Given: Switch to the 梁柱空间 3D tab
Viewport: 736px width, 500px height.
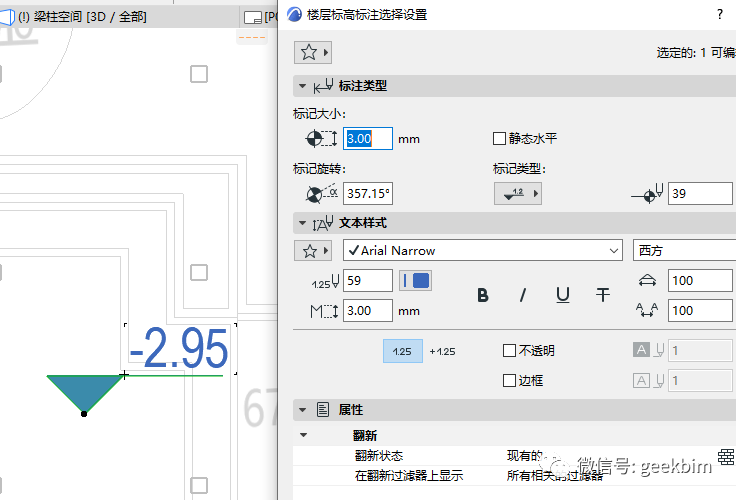Looking at the screenshot, I should coord(92,17).
